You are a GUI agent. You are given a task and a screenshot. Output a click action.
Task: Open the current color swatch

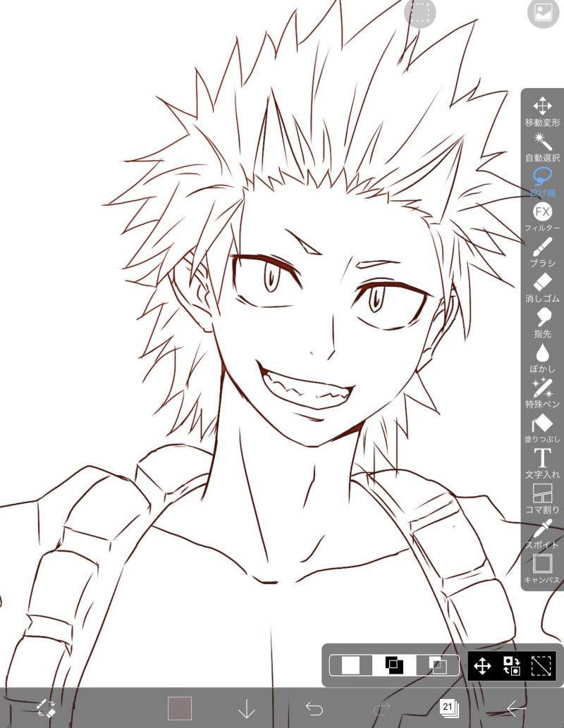(x=179, y=708)
